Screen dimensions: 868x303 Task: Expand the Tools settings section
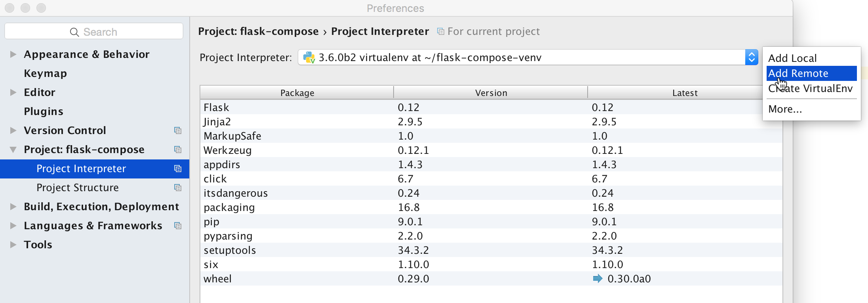tap(13, 244)
